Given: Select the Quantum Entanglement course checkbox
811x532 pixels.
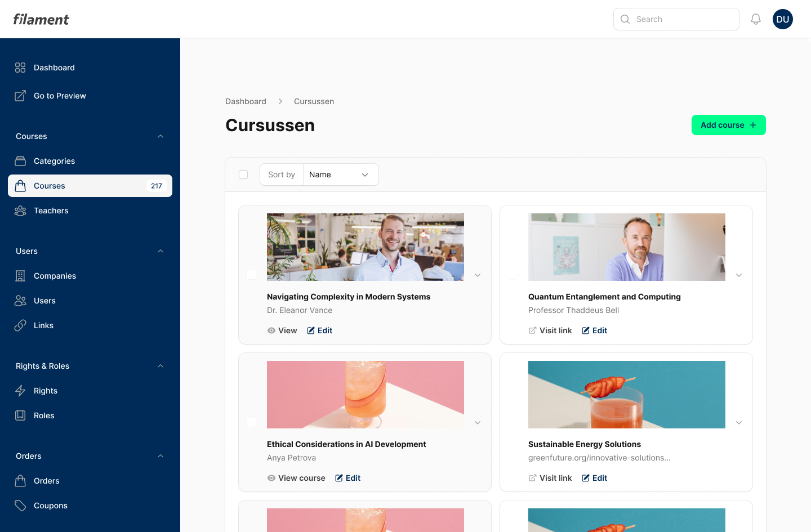Looking at the screenshot, I should pos(513,275).
